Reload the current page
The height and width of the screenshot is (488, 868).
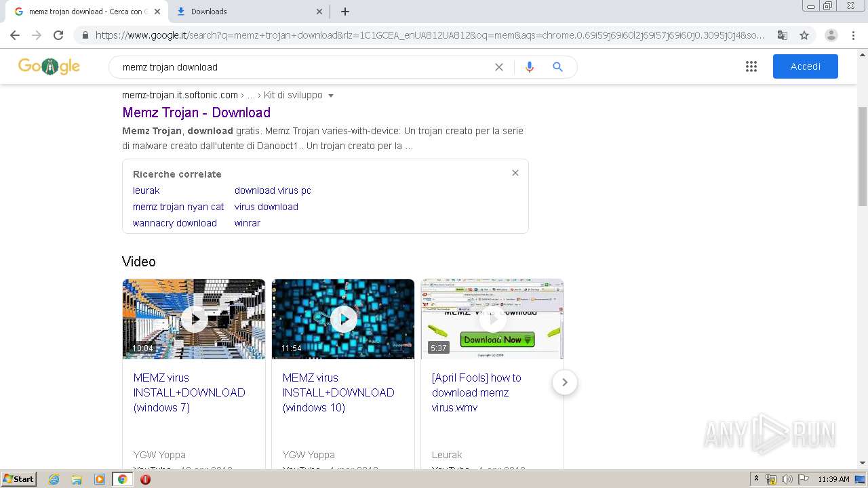[x=58, y=35]
